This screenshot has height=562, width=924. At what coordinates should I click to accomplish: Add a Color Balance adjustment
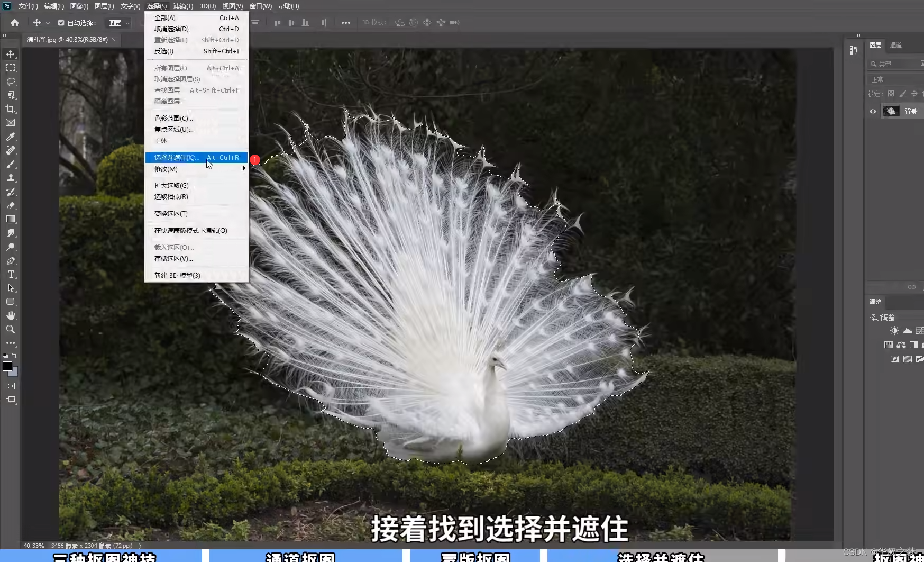(x=901, y=345)
